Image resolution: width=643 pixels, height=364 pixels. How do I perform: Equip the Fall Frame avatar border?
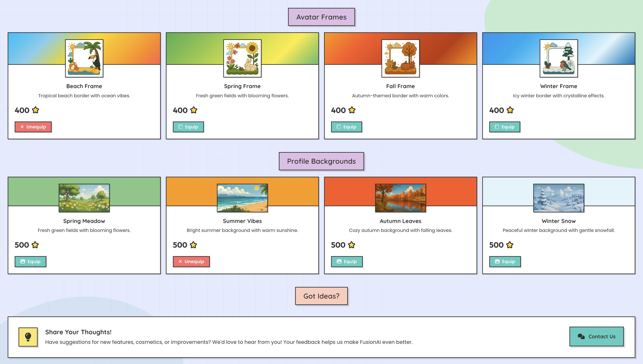pos(346,127)
